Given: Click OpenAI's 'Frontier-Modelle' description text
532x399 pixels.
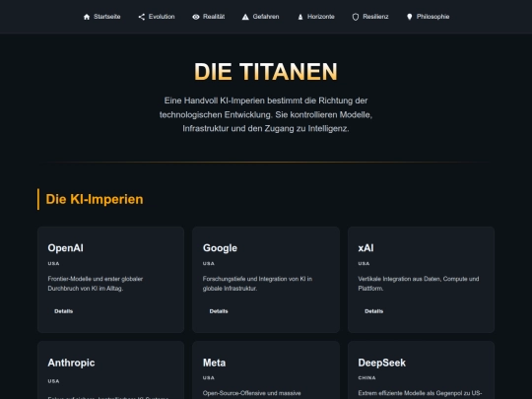Looking at the screenshot, I should coord(96,284).
